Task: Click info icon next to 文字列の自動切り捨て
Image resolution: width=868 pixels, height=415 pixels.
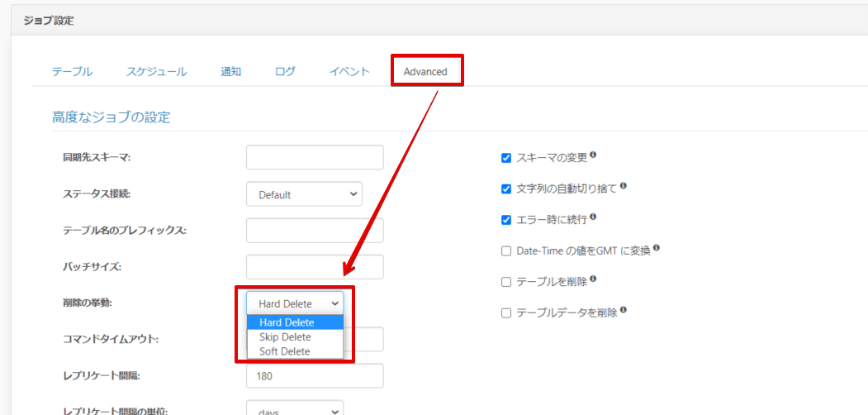Action: click(623, 186)
